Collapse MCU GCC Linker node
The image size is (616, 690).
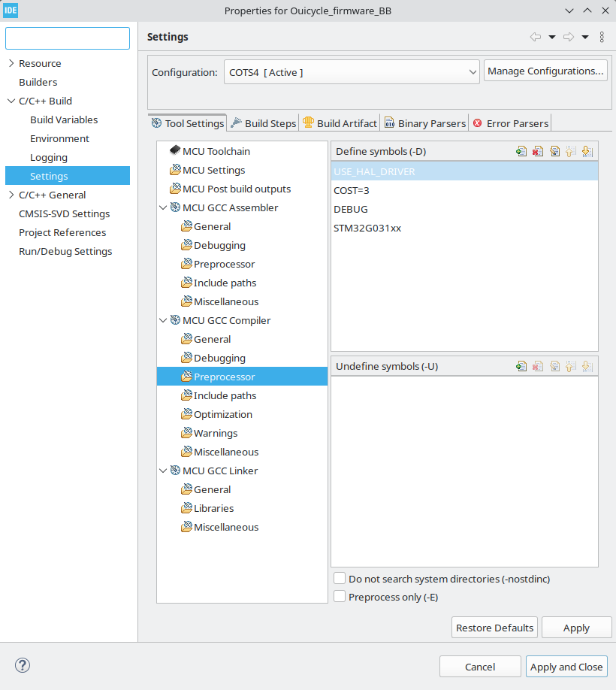click(163, 471)
